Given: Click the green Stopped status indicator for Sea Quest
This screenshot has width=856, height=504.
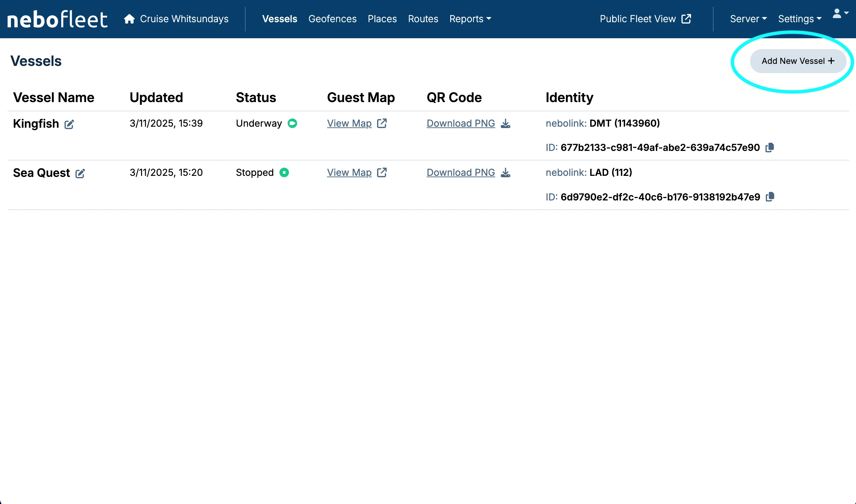Looking at the screenshot, I should [x=284, y=172].
